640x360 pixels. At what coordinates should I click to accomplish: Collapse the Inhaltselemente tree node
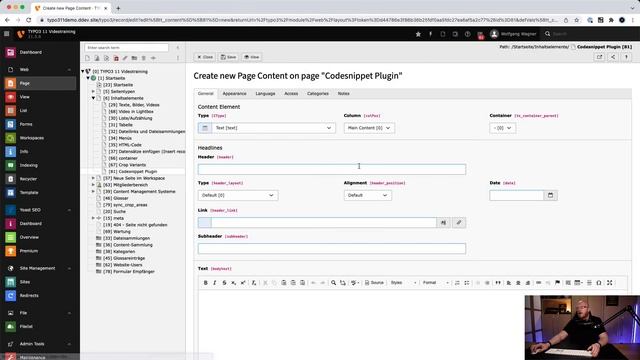93,98
